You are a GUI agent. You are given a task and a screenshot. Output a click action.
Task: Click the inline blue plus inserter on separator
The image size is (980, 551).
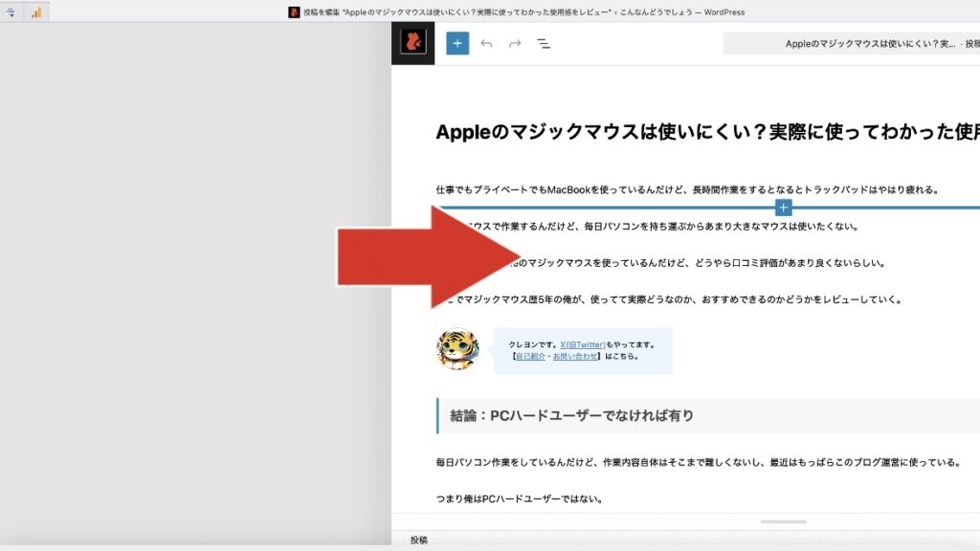click(x=783, y=207)
